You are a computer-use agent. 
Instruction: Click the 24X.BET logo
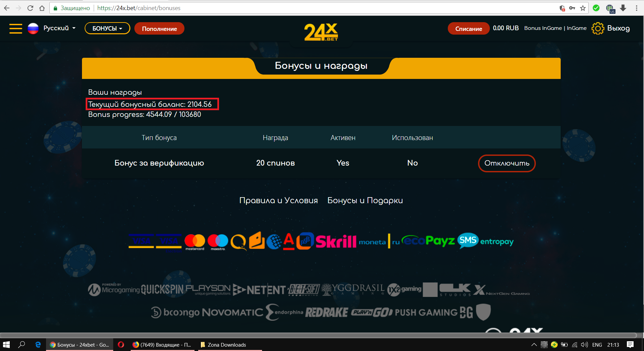pyautogui.click(x=321, y=32)
